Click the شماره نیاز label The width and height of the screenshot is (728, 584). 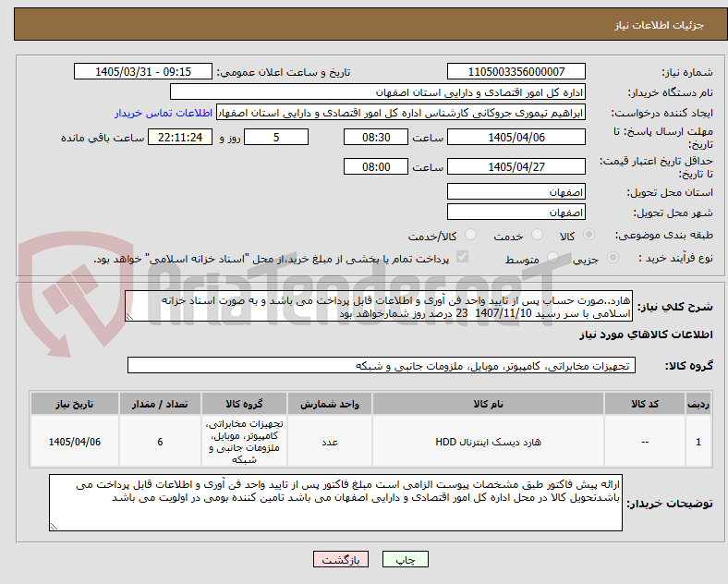(687, 72)
